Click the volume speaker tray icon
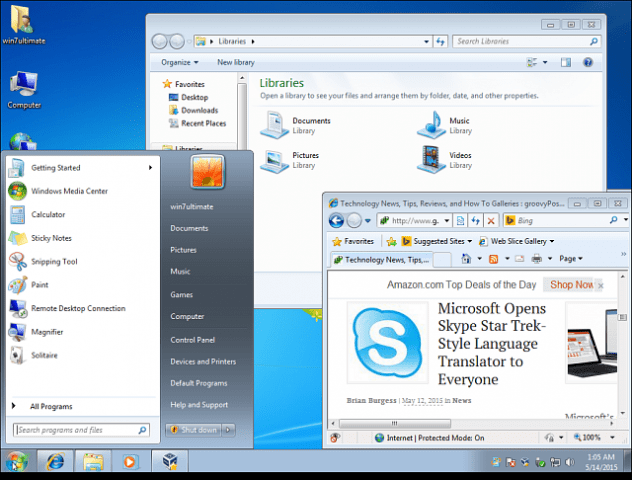 pyautogui.click(x=570, y=462)
